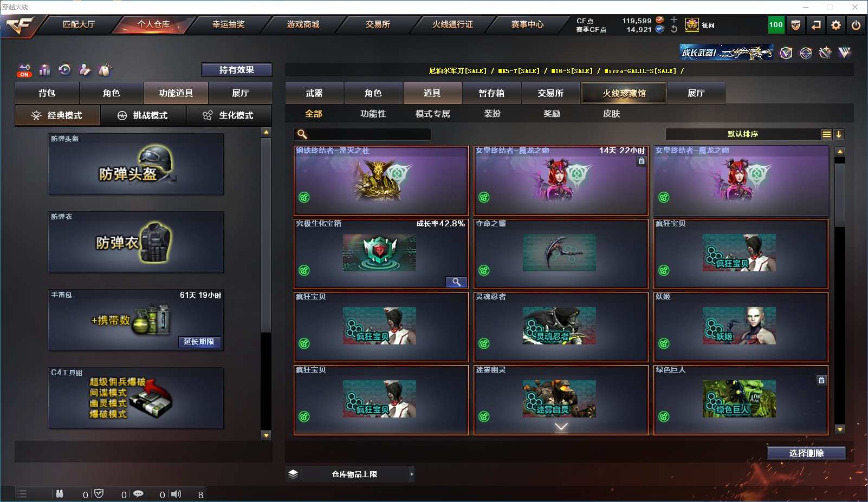Expand more items with bottom chevron
The height and width of the screenshot is (502, 868).
(561, 427)
